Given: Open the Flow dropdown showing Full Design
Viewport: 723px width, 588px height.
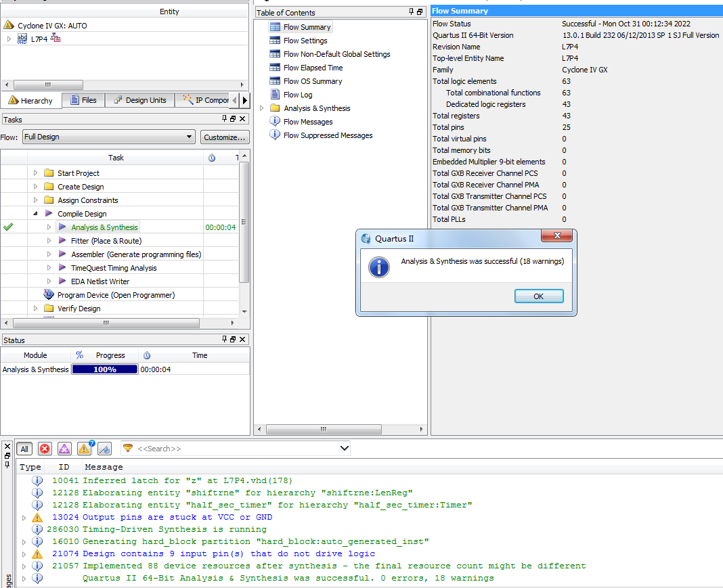Looking at the screenshot, I should pyautogui.click(x=109, y=137).
